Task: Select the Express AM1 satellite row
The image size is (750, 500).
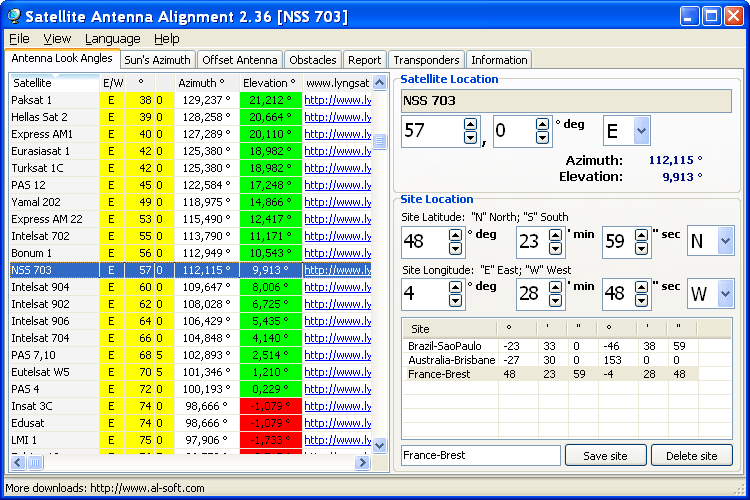Action: tap(190, 134)
